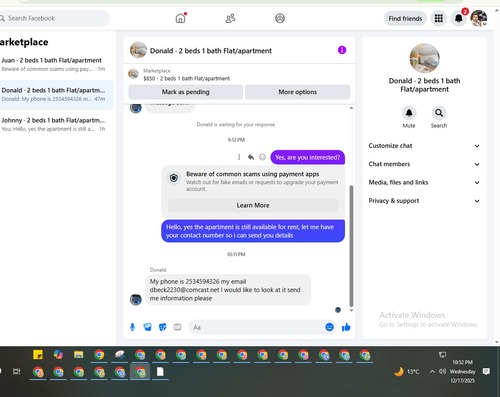Search in conversation with the magnifier icon

(x=439, y=113)
